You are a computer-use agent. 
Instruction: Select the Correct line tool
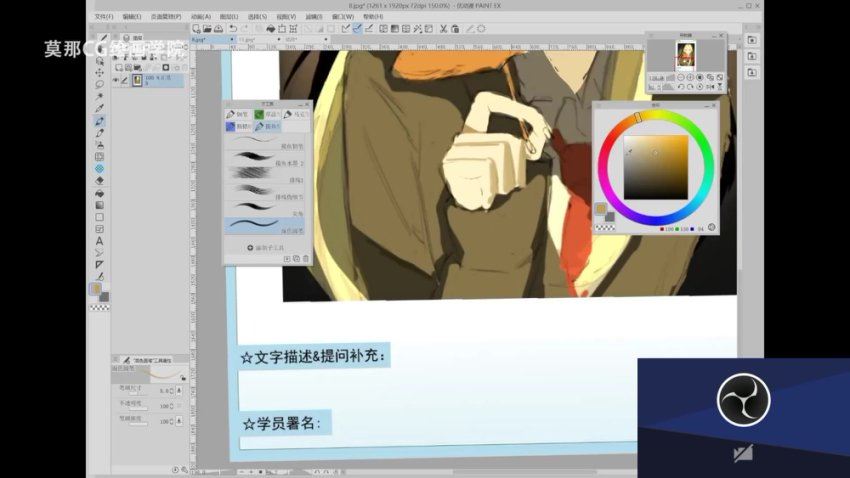click(99, 276)
